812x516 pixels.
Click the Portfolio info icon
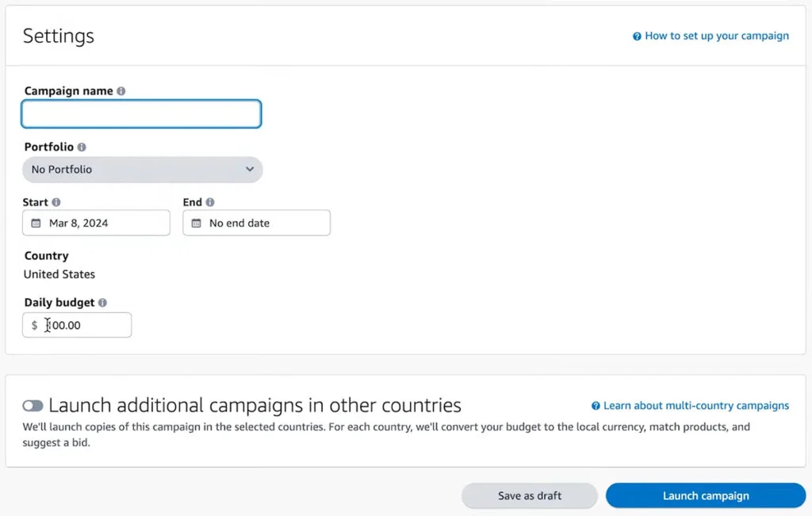tap(82, 147)
